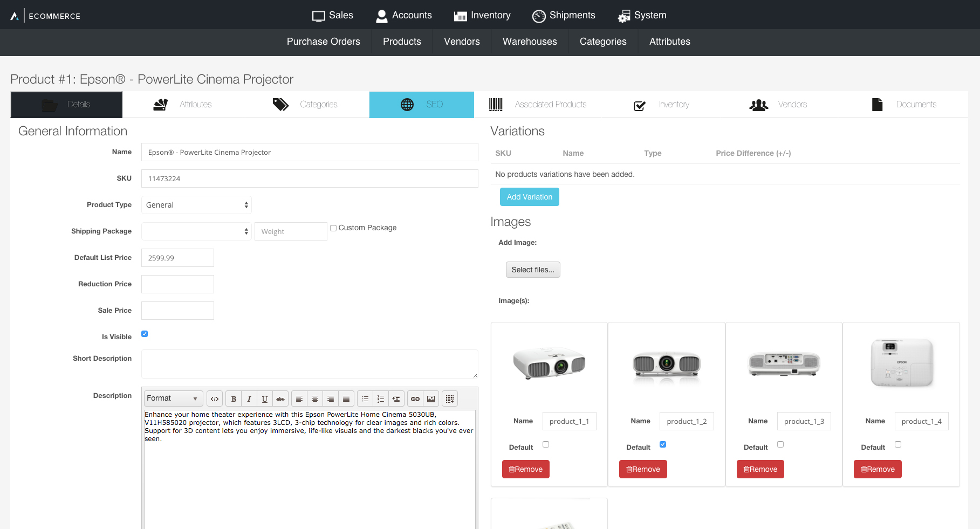Switch to the Documents tab
Viewport: 980px width, 529px height.
904,105
